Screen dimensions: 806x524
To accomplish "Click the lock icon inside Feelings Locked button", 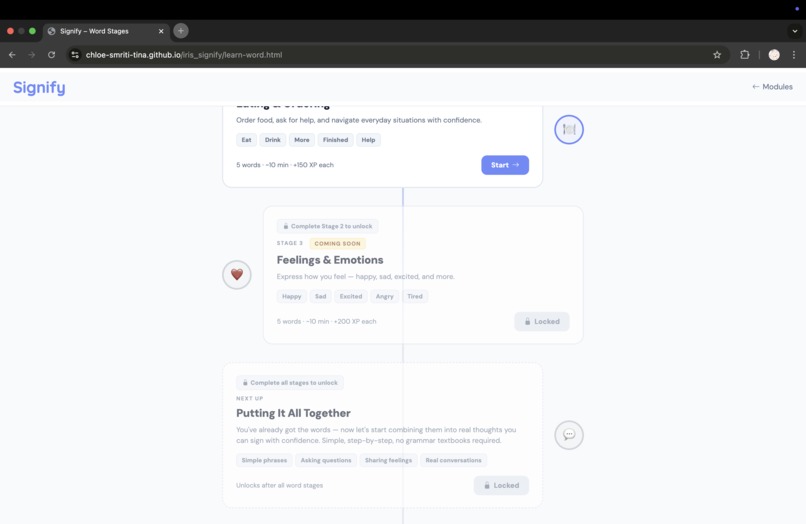I will pos(527,321).
